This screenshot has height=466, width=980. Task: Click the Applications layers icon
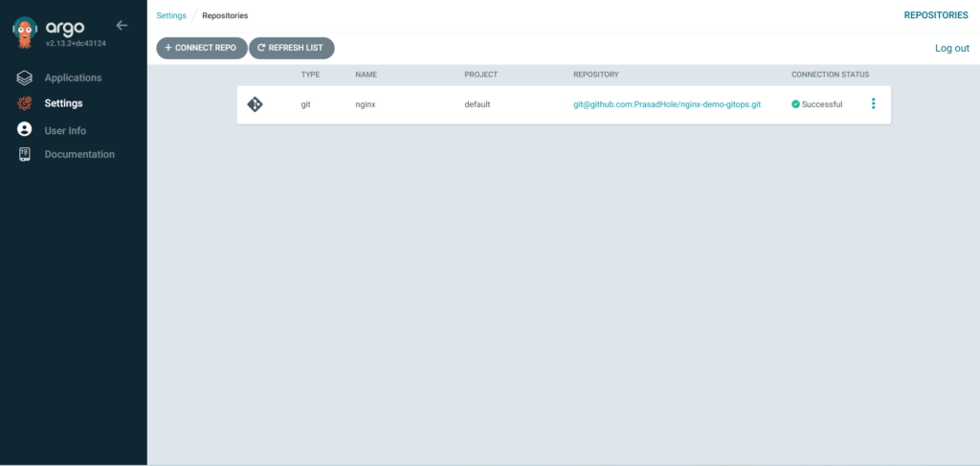tap(24, 78)
